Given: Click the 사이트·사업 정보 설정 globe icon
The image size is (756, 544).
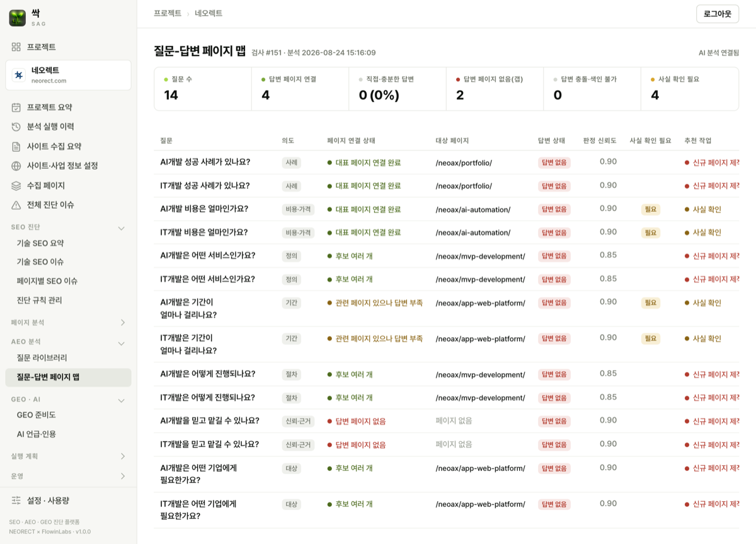Looking at the screenshot, I should tap(16, 166).
